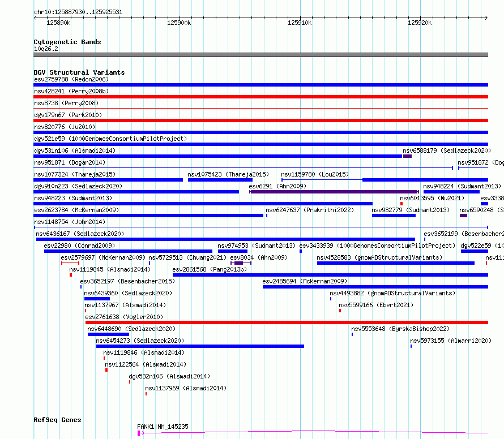The height and width of the screenshot is (439, 504).
Task: Click variant nsv974953 (Sudmant2013)
Action: click(x=256, y=246)
